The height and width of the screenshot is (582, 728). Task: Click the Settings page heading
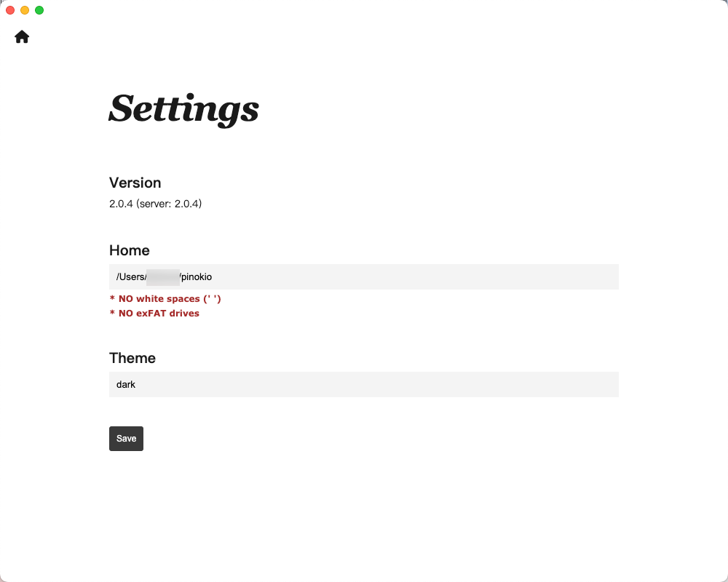pyautogui.click(x=183, y=110)
